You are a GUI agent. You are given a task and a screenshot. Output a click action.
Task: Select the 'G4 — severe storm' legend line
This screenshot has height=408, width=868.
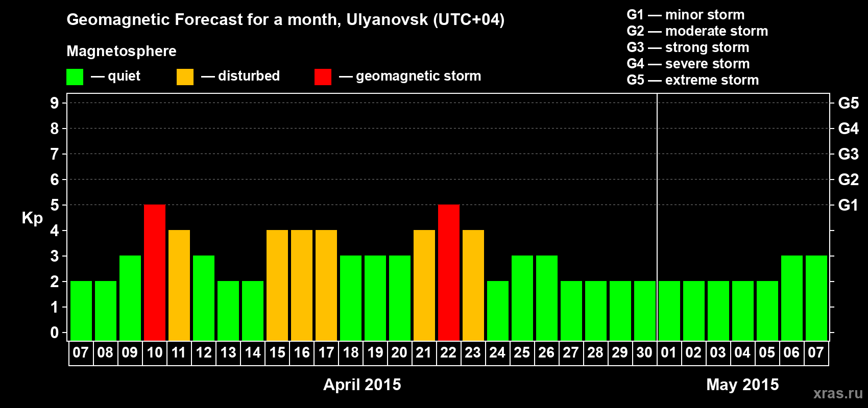[688, 64]
